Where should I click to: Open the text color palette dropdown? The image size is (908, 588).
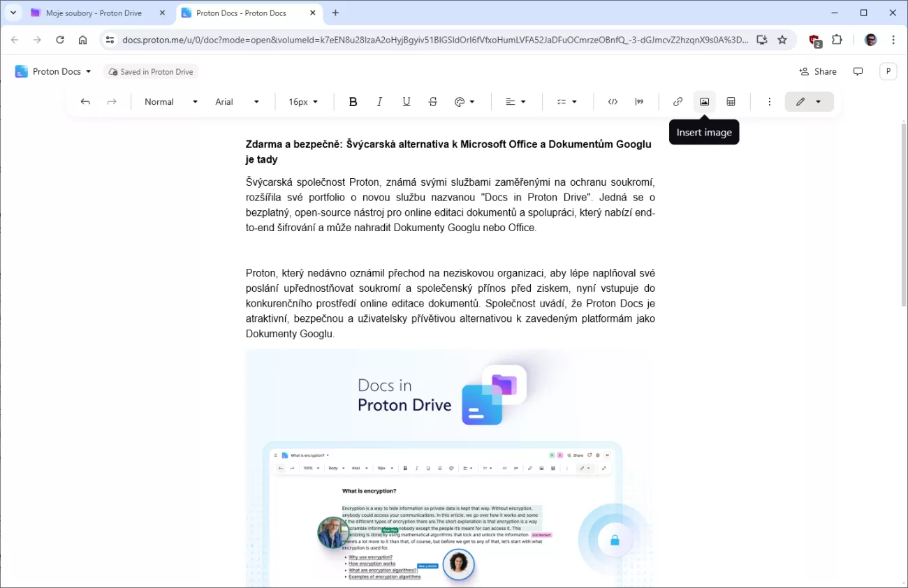(x=464, y=102)
